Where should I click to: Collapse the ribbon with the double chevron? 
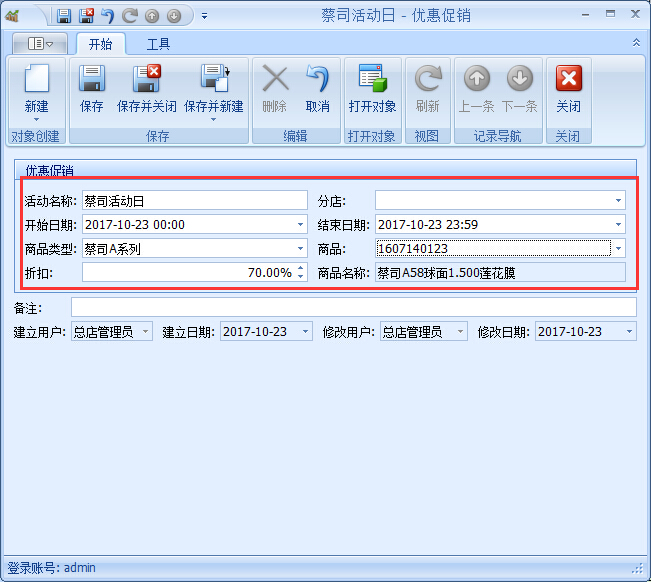pyautogui.click(x=636, y=43)
